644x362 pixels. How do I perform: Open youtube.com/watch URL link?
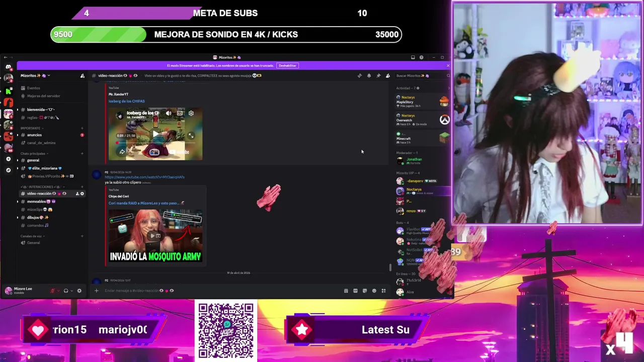(145, 177)
